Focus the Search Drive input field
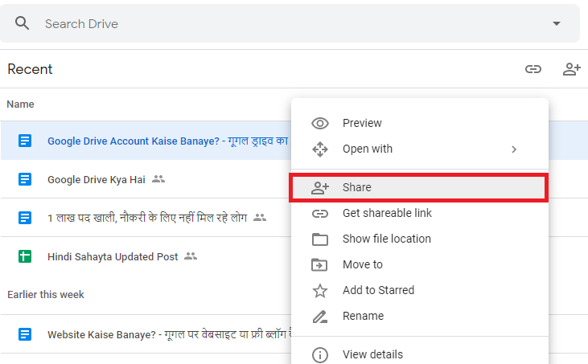 click(289, 23)
